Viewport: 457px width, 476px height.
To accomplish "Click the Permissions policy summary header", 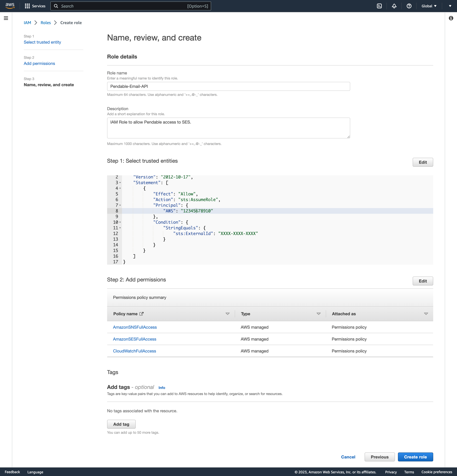I will 140,298.
